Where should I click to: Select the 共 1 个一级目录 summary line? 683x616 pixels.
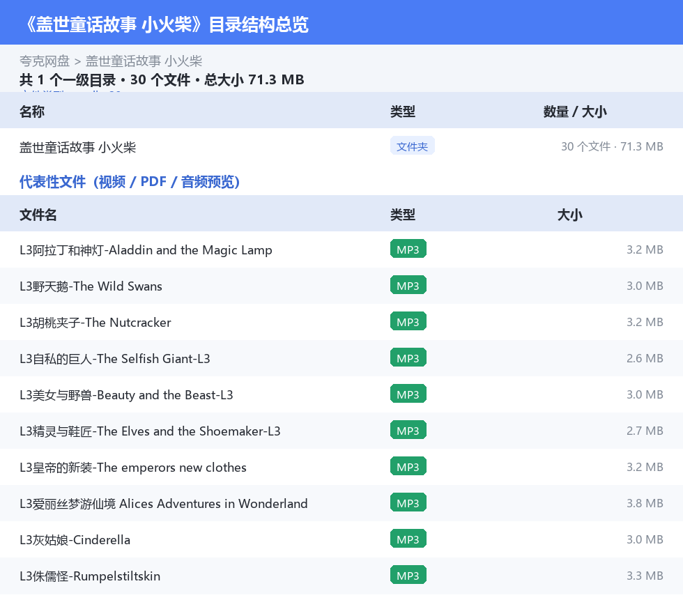click(x=162, y=79)
